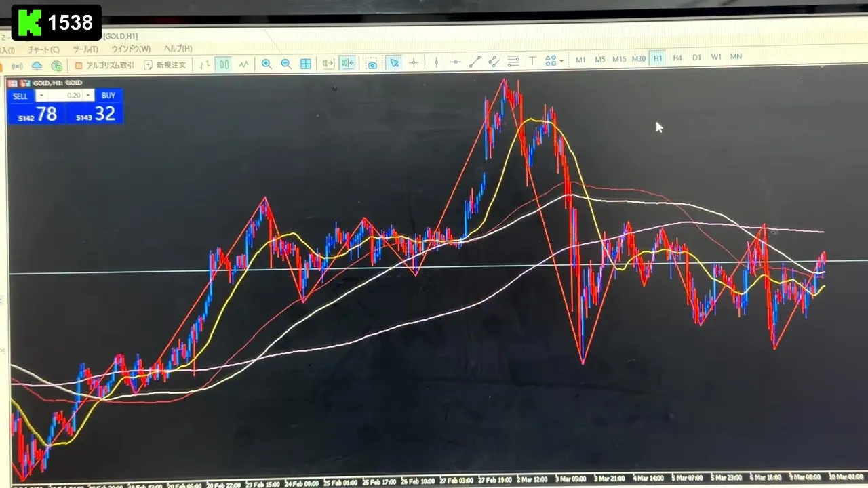Decrease lot volume with down arrow
The image size is (868, 488).
click(41, 96)
